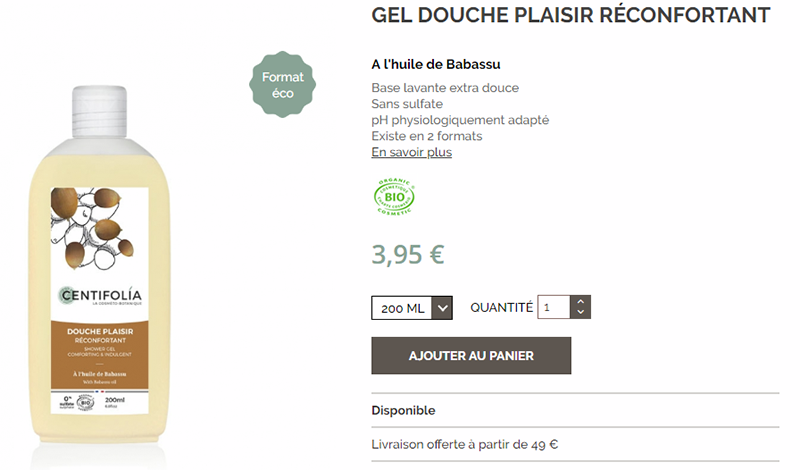Click the Livraison offerte à partir de 49 € row
The width and height of the screenshot is (800, 470).
(x=575, y=444)
